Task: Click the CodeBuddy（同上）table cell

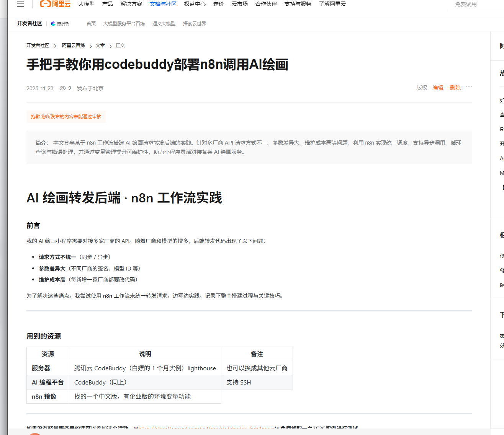Action: click(x=145, y=383)
